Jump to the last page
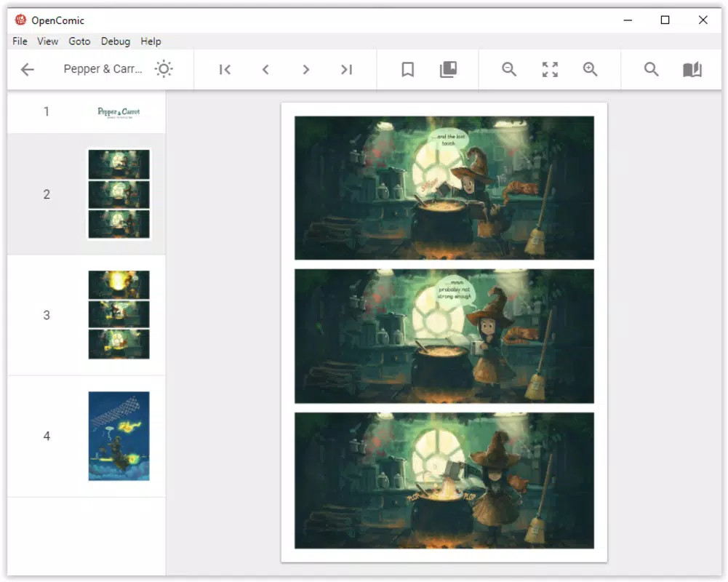The height and width of the screenshot is (582, 728). tap(346, 70)
